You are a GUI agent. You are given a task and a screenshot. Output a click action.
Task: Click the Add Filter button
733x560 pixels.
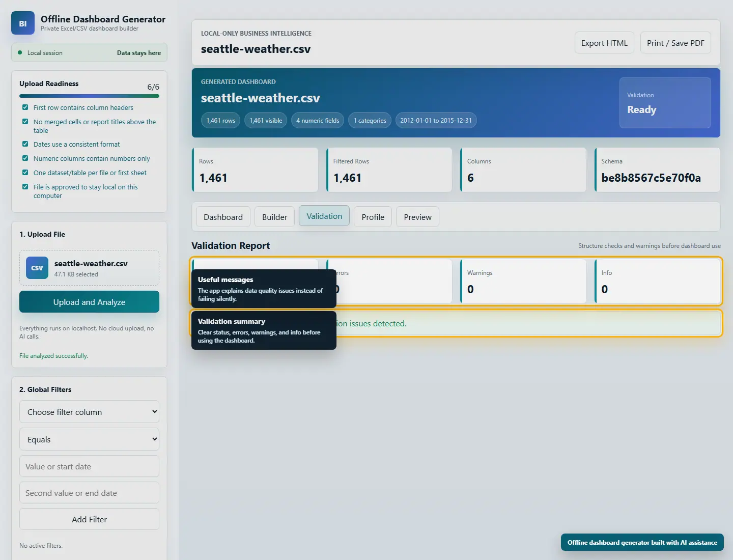(89, 519)
